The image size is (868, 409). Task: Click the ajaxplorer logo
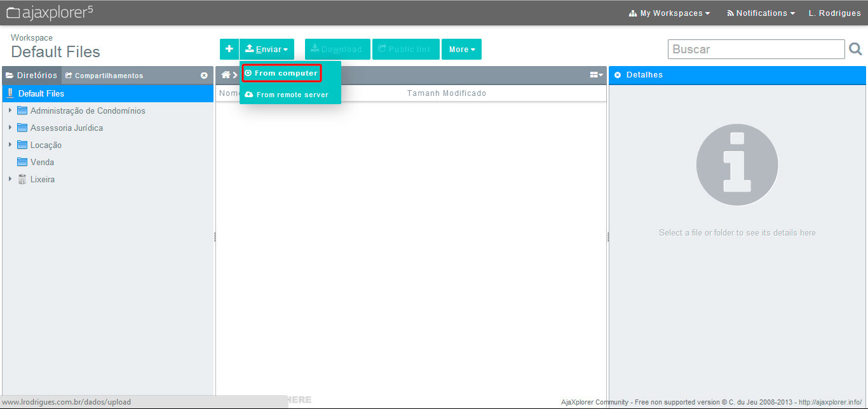pos(50,13)
